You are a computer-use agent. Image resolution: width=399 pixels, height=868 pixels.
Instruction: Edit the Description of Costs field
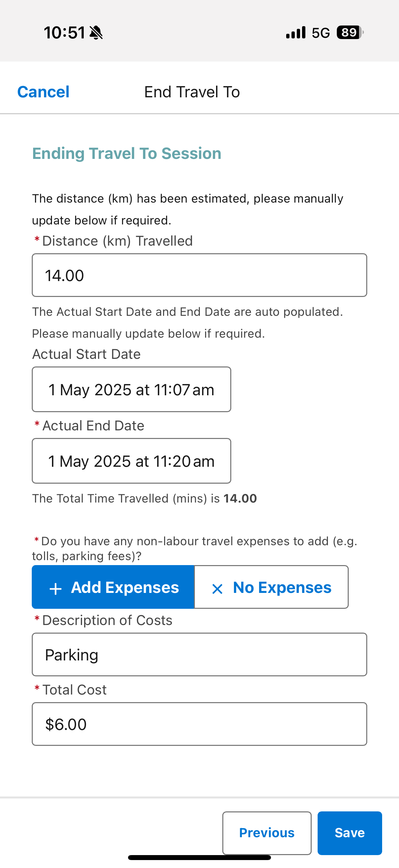[199, 654]
